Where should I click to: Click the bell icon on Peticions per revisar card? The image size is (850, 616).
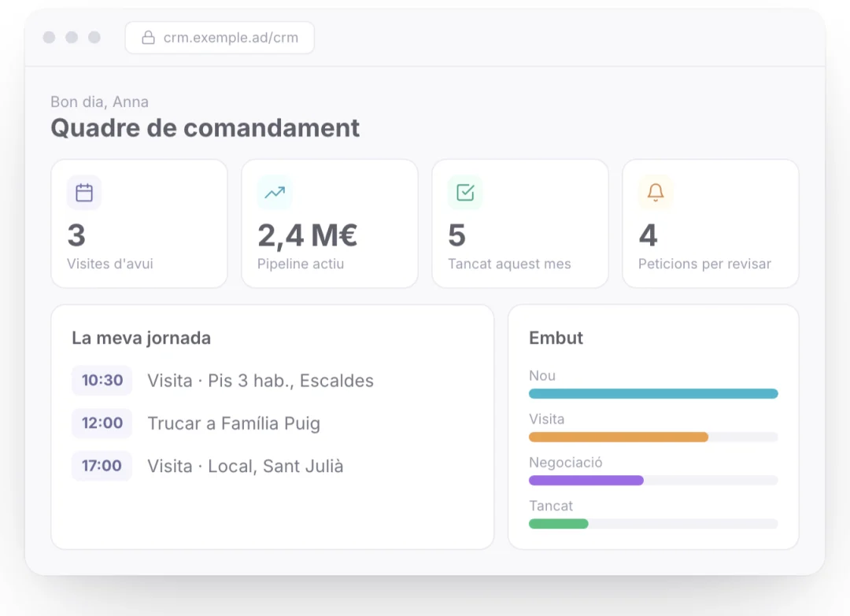[656, 192]
